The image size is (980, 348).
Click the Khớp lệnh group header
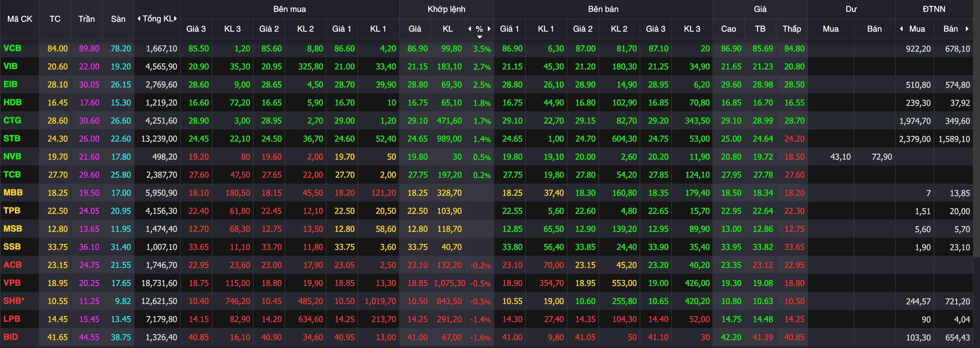point(446,9)
